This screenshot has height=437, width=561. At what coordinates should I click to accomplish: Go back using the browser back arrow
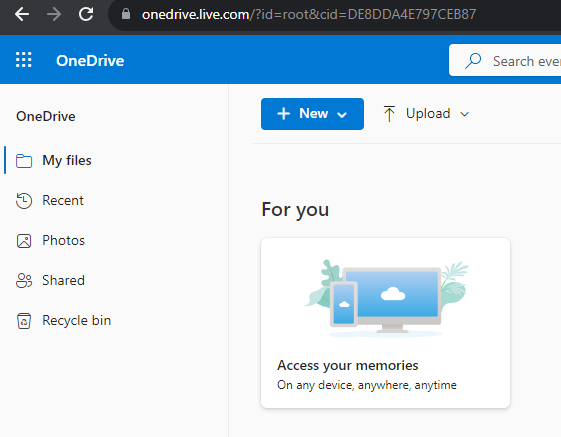pos(22,14)
